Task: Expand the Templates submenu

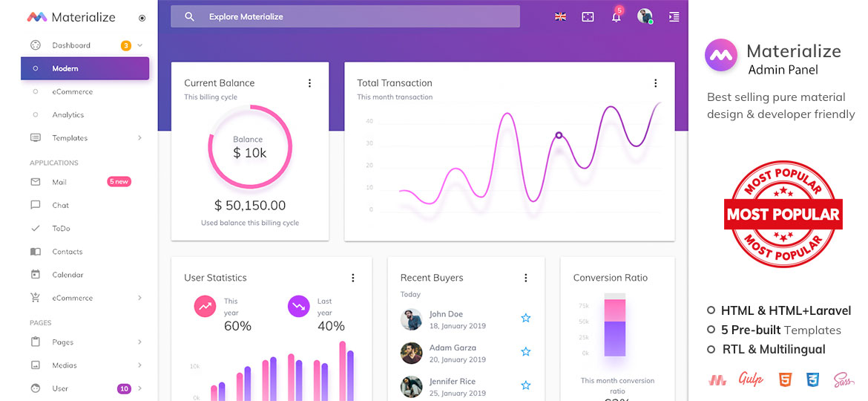Action: pyautogui.click(x=140, y=138)
